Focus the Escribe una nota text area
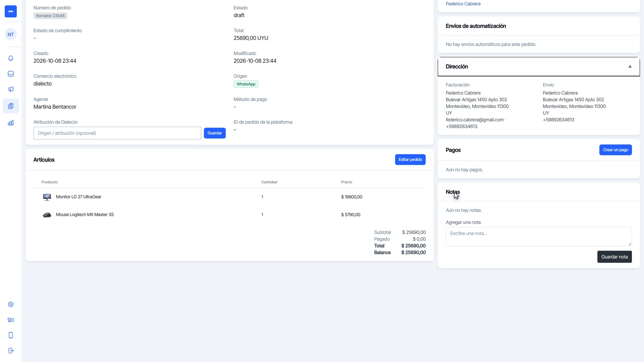 (539, 237)
